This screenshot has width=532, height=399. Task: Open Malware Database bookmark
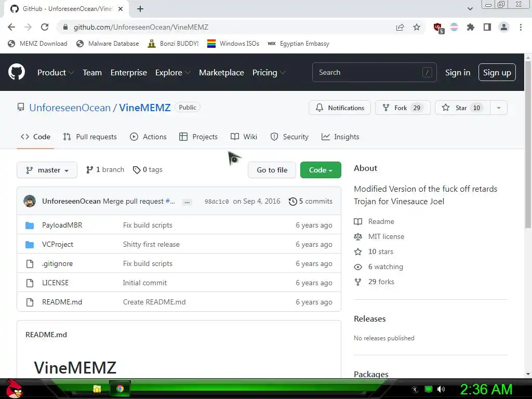pyautogui.click(x=108, y=44)
